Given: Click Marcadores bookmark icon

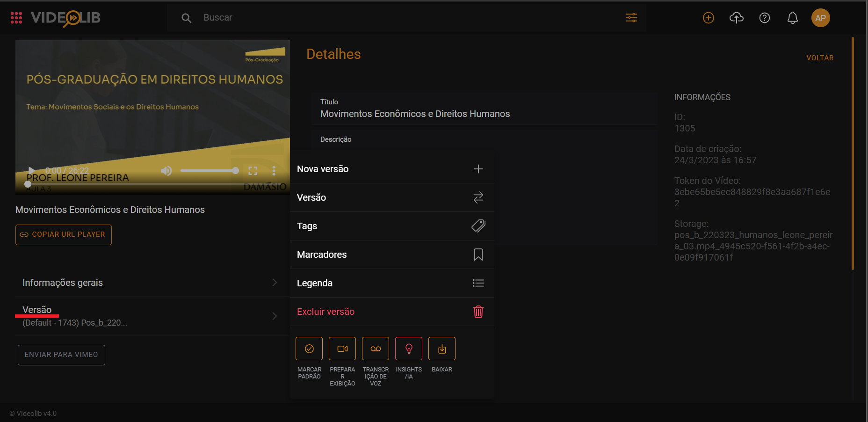Looking at the screenshot, I should (478, 255).
